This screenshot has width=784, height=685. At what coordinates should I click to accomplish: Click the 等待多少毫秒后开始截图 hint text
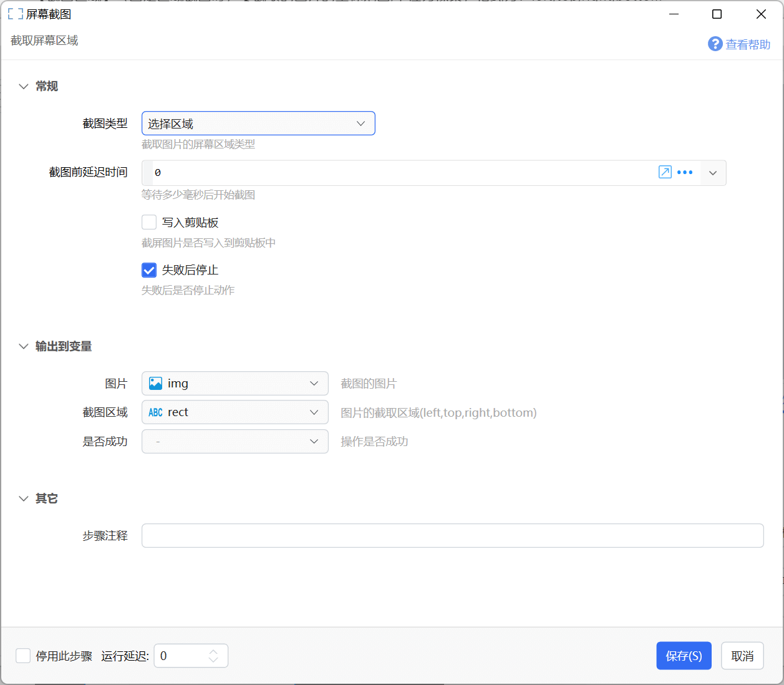point(198,195)
